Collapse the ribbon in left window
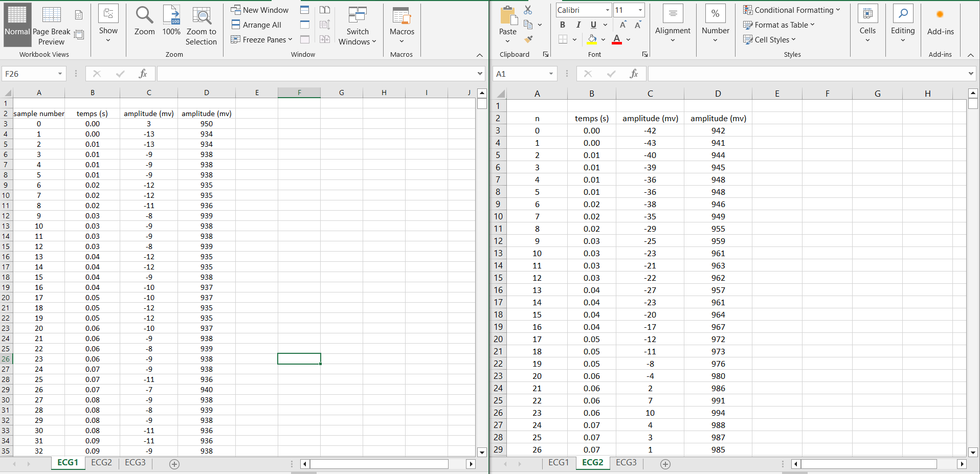Viewport: 980px width, 474px height. [x=479, y=55]
